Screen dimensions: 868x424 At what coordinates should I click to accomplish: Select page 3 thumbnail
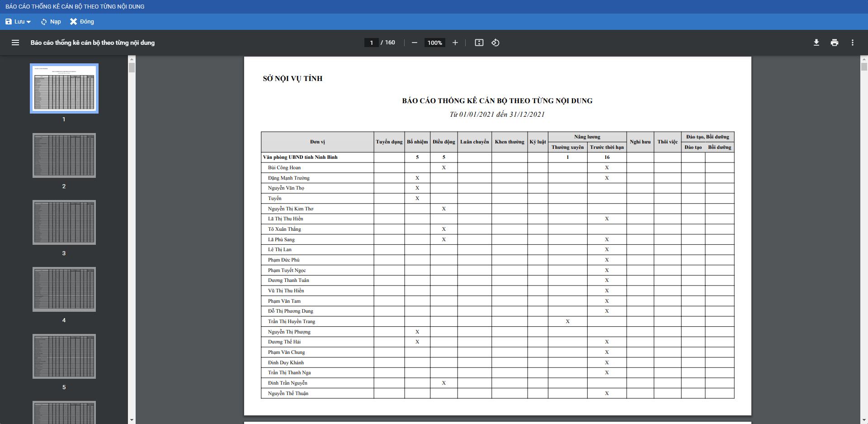click(64, 222)
